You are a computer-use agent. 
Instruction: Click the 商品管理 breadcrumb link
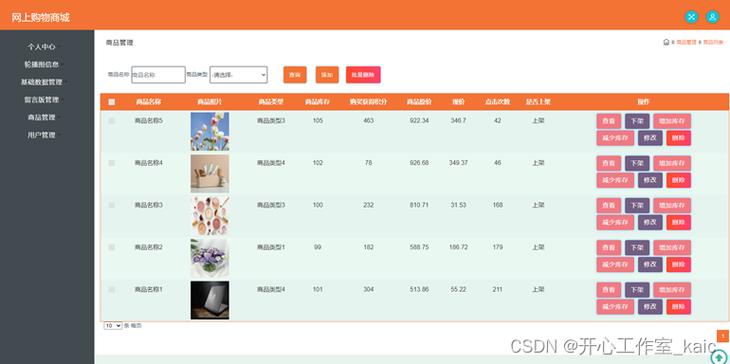point(686,42)
